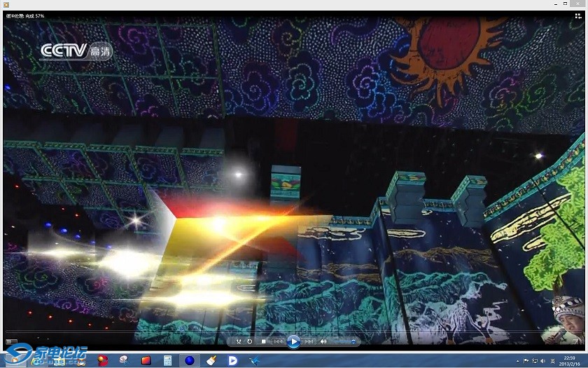
Task: Skip to the previous track
Action: (x=279, y=342)
